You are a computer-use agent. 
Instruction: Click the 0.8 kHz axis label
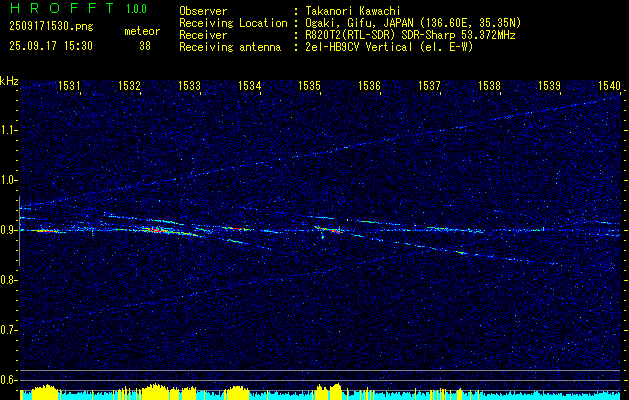7,280
